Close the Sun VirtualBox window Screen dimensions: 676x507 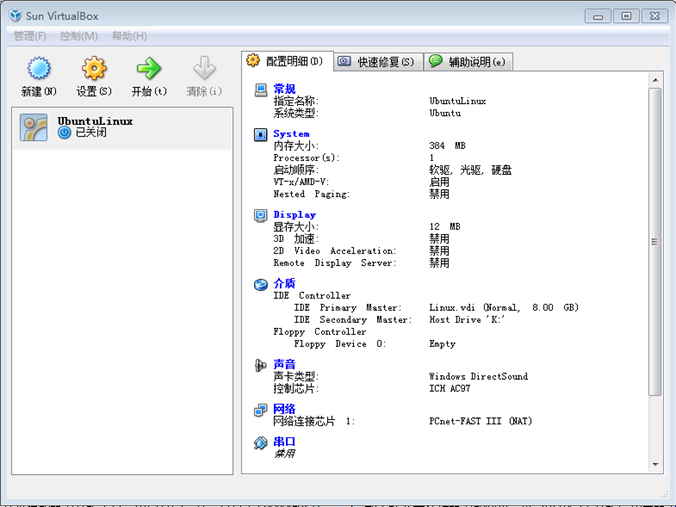click(x=654, y=16)
